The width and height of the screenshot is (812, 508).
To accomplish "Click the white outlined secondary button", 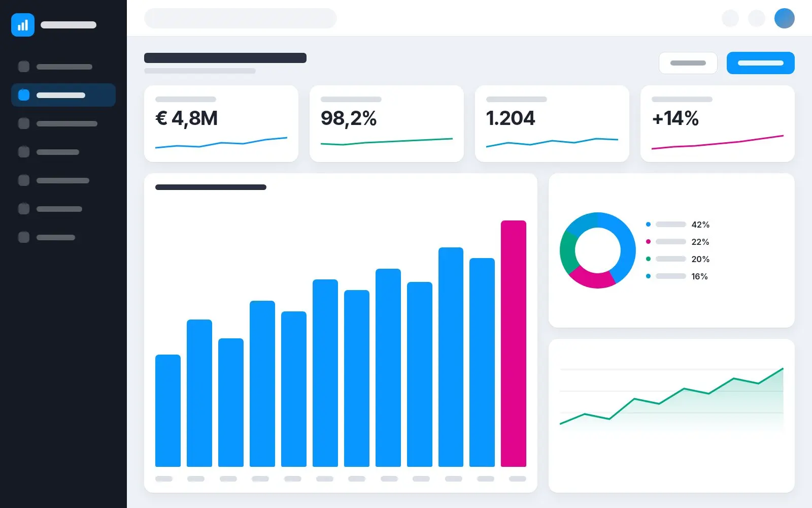I will (688, 63).
